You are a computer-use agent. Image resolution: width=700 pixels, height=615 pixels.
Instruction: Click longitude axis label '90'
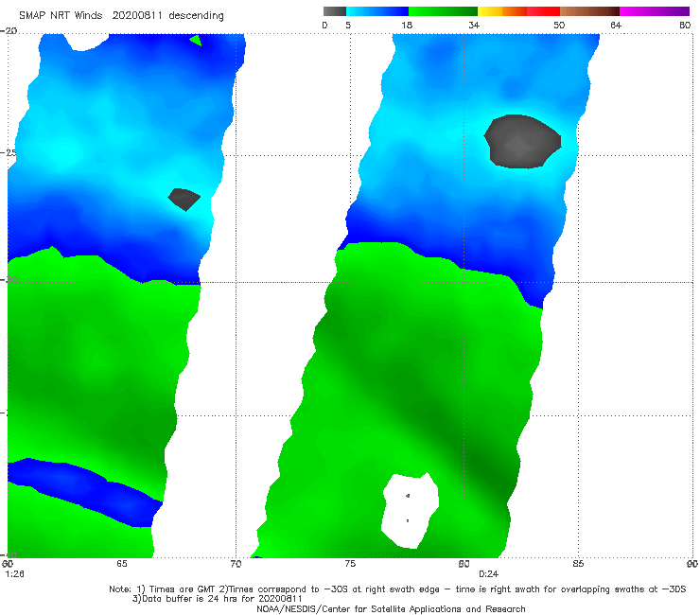(x=692, y=564)
